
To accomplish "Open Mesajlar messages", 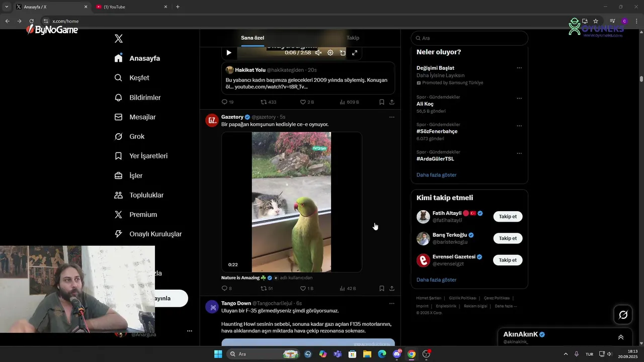I will tap(135, 117).
